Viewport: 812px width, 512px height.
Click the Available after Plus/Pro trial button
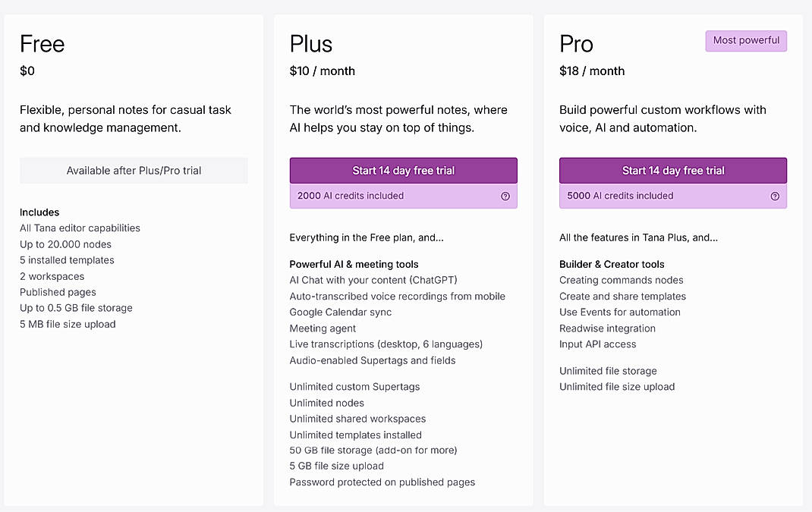(134, 171)
